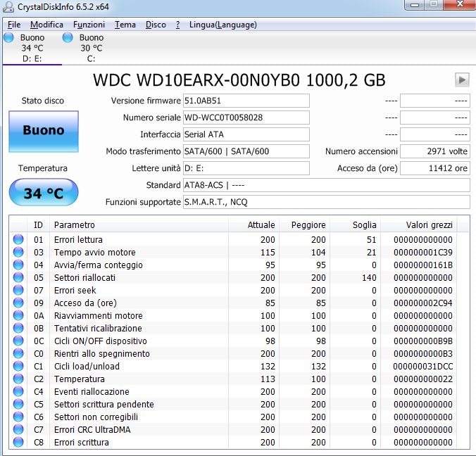Open the Lingua(Language) menu
The width and height of the screenshot is (476, 456).
coord(223,25)
